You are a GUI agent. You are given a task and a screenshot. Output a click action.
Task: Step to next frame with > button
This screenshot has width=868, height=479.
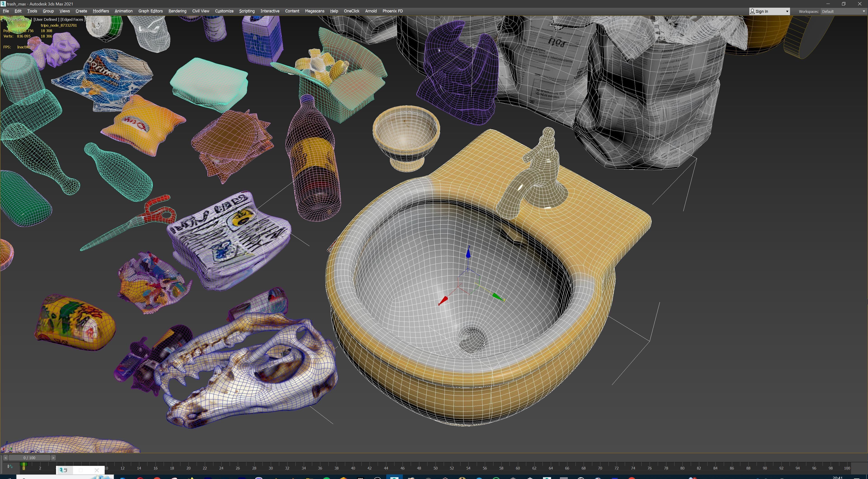(53, 458)
